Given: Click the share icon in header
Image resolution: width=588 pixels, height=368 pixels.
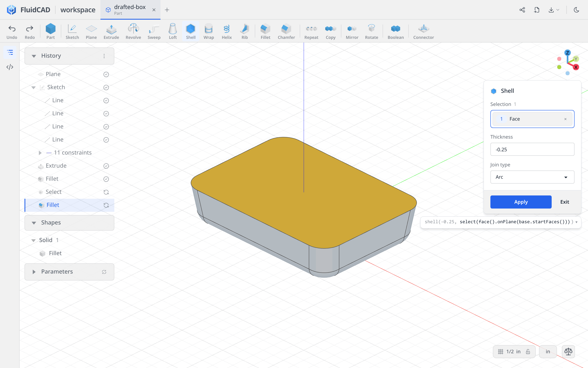Looking at the screenshot, I should [522, 10].
